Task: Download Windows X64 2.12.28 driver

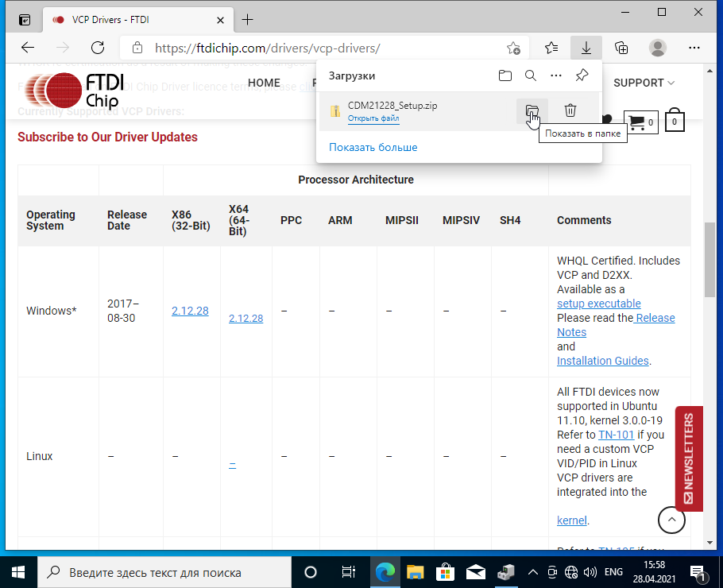Action: [246, 319]
